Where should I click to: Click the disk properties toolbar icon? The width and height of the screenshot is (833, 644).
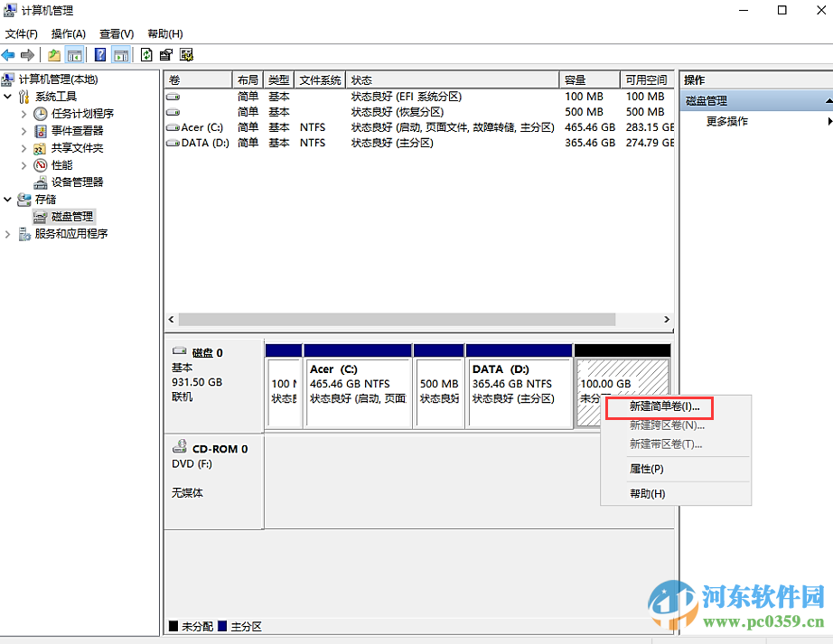tap(167, 54)
